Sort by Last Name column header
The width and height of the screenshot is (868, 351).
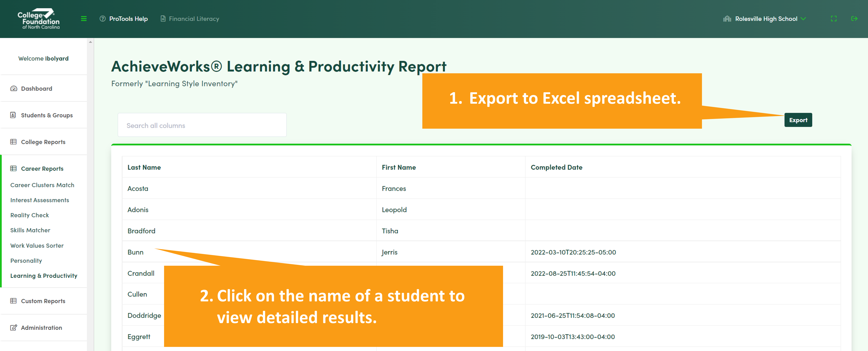(144, 167)
